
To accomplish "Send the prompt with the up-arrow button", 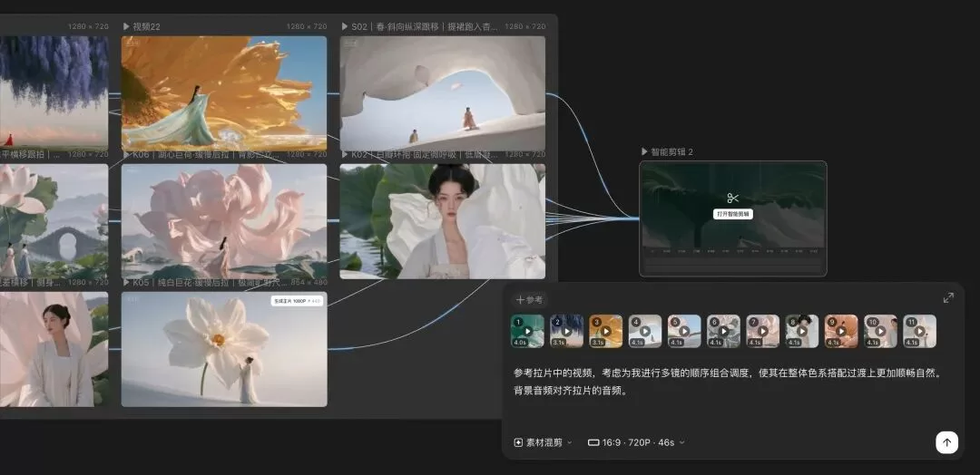I will pyautogui.click(x=946, y=442).
